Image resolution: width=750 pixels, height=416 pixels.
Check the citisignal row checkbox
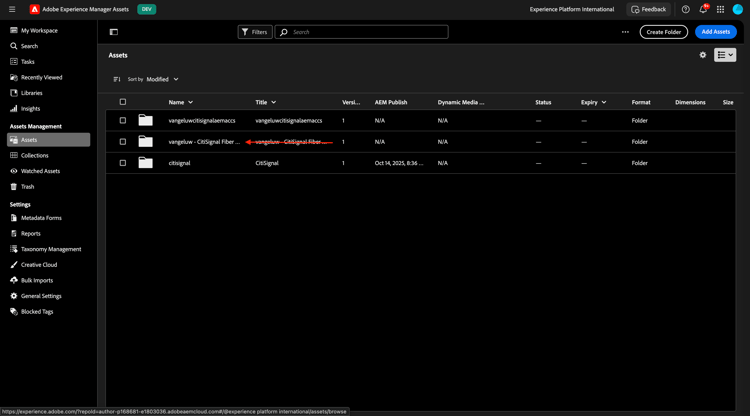point(123,163)
